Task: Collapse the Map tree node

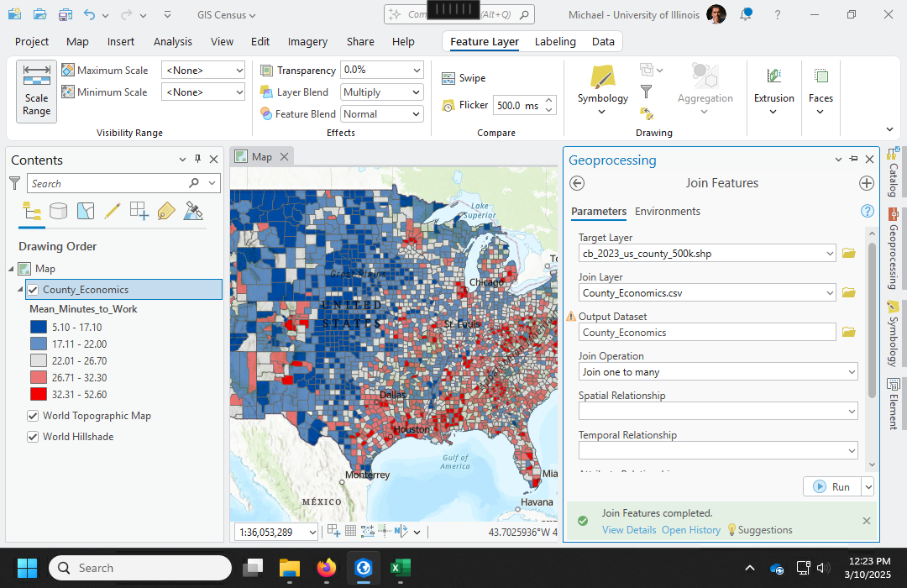Action: (x=11, y=269)
